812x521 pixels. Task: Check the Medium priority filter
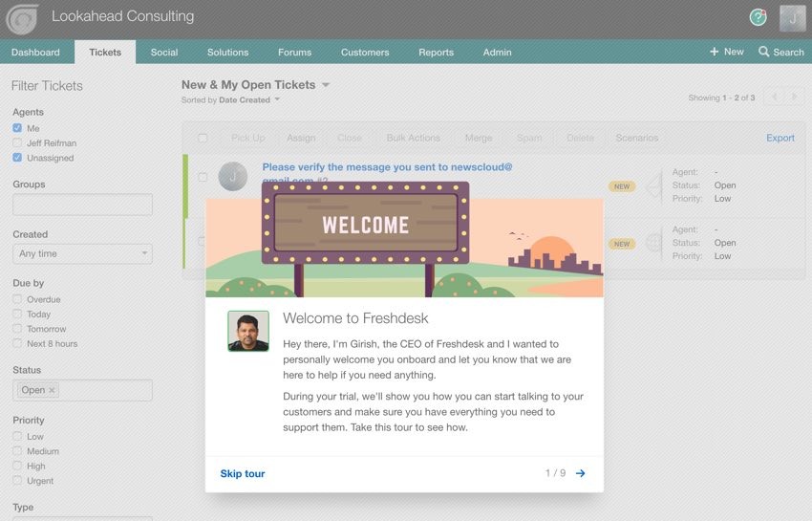tap(17, 451)
